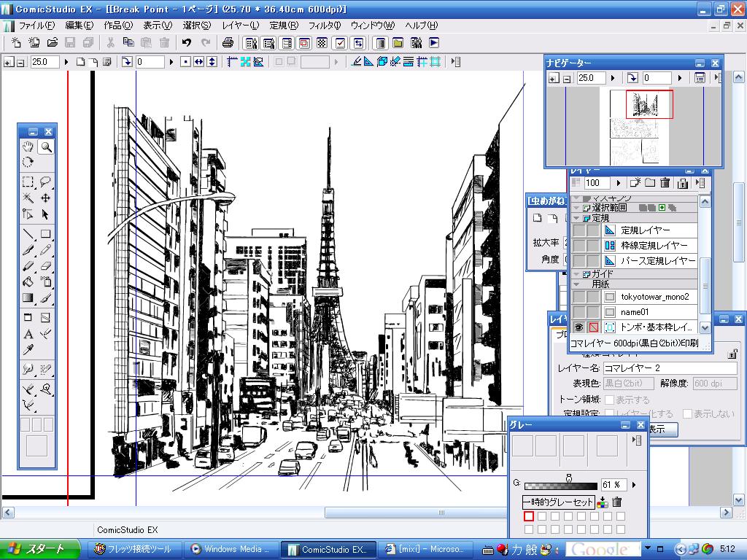Image resolution: width=747 pixels, height=560 pixels.
Task: Click the gray G density slider
Action: [x=561, y=485]
